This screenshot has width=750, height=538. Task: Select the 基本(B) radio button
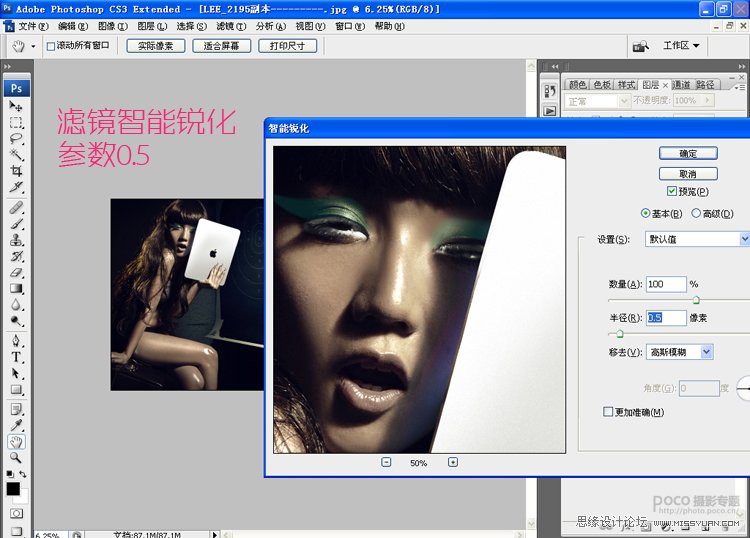pyautogui.click(x=645, y=213)
